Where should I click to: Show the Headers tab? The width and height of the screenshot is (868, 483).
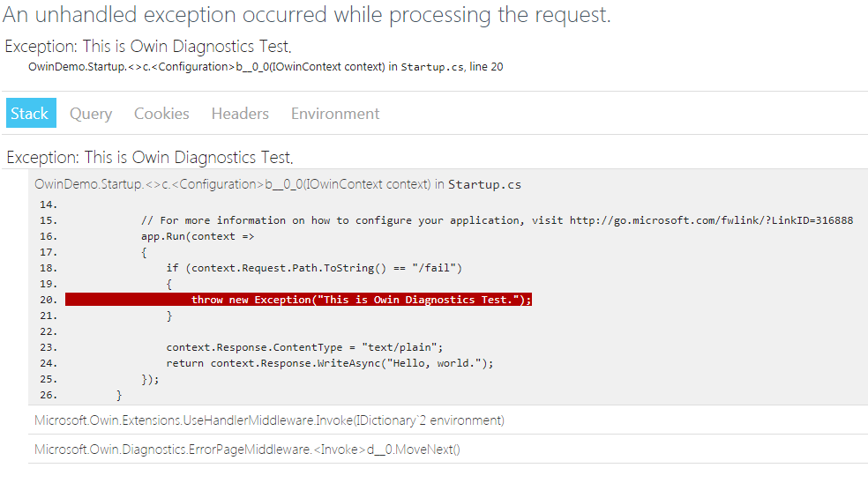tap(240, 114)
